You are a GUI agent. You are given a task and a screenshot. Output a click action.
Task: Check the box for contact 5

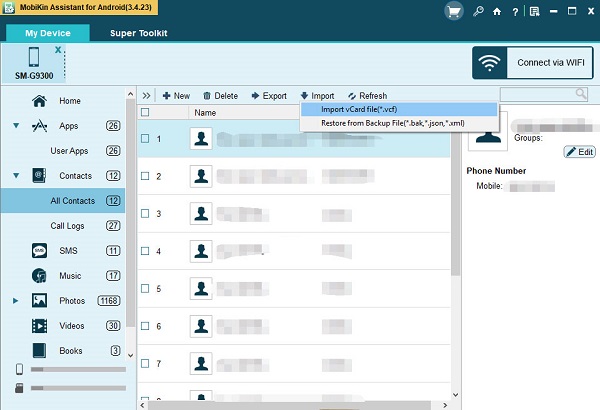(145, 288)
